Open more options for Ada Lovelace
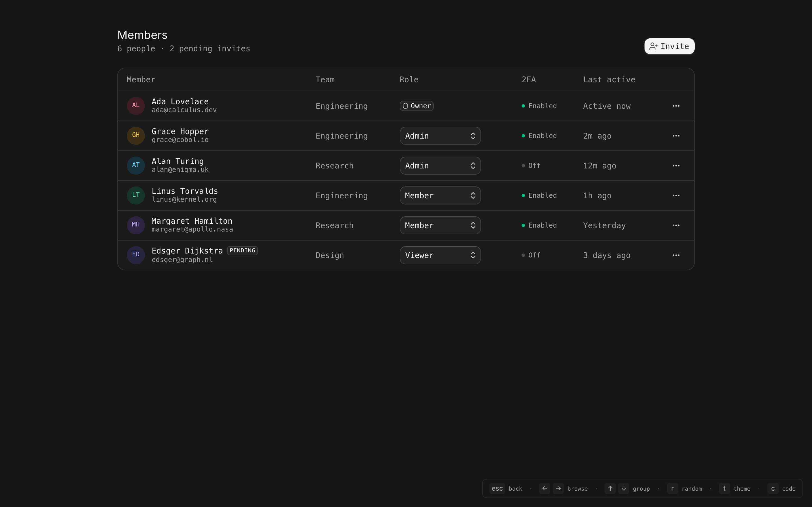The image size is (812, 507). [676, 106]
